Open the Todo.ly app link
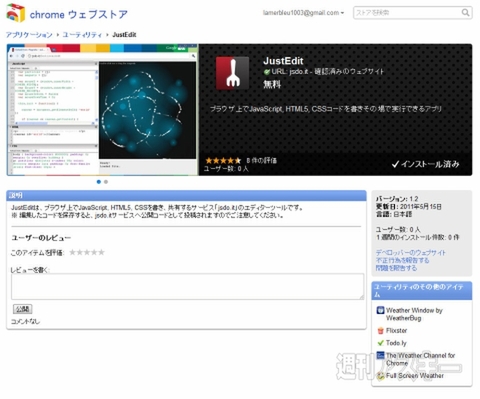Image resolution: width=480 pixels, height=399 pixels. (396, 343)
